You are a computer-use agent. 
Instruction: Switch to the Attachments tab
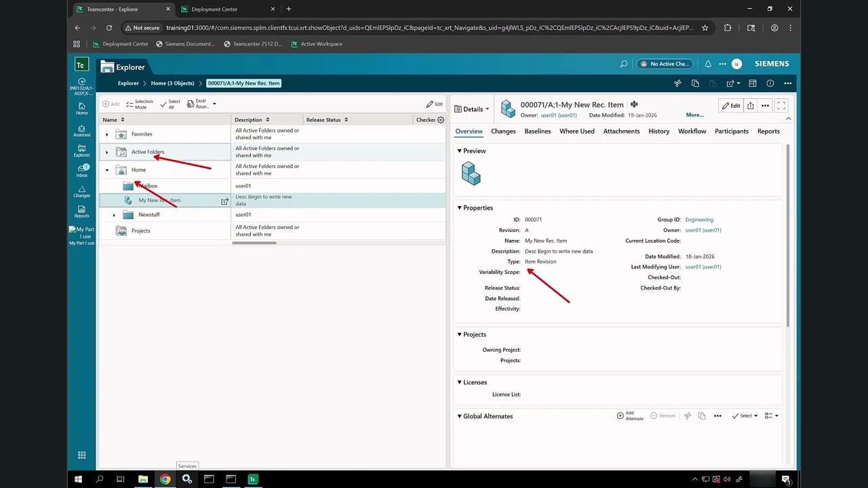pyautogui.click(x=621, y=131)
